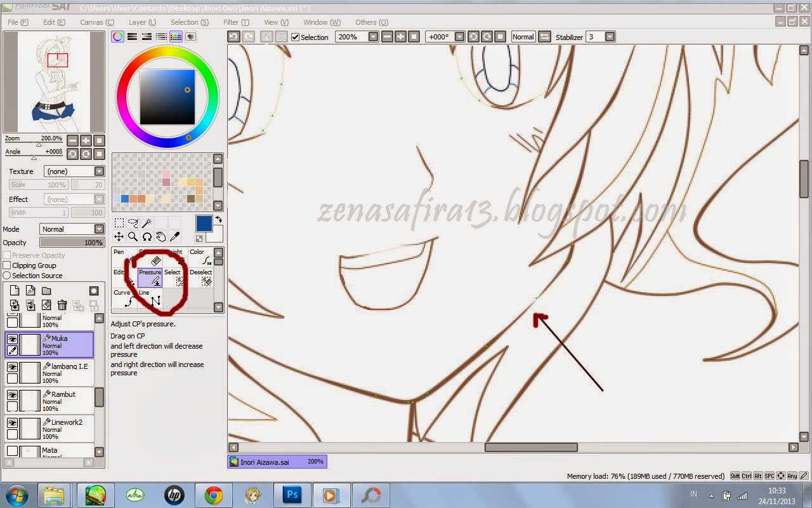The height and width of the screenshot is (508, 812).
Task: Hide the Rambut layer
Action: pyautogui.click(x=12, y=395)
